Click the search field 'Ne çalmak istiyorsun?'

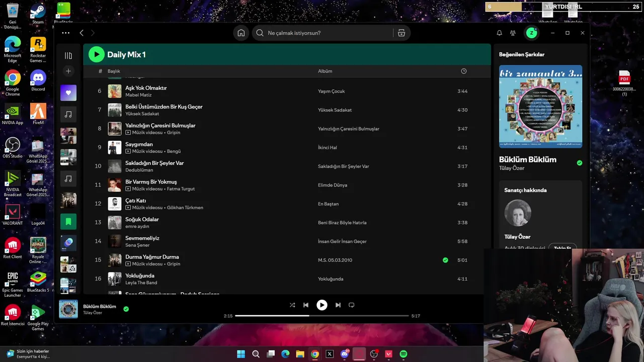click(x=322, y=33)
